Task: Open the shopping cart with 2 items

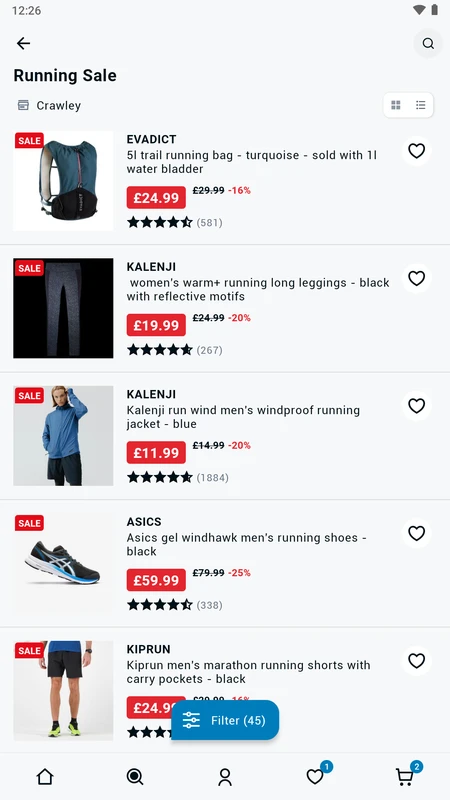Action: [x=407, y=774]
